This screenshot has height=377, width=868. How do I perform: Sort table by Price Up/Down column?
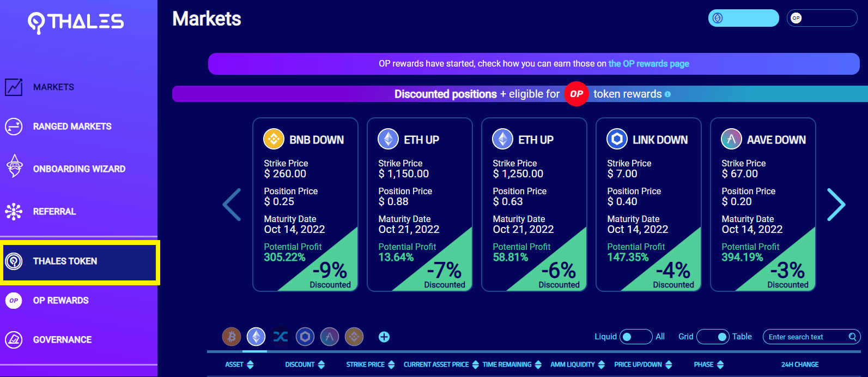click(643, 364)
